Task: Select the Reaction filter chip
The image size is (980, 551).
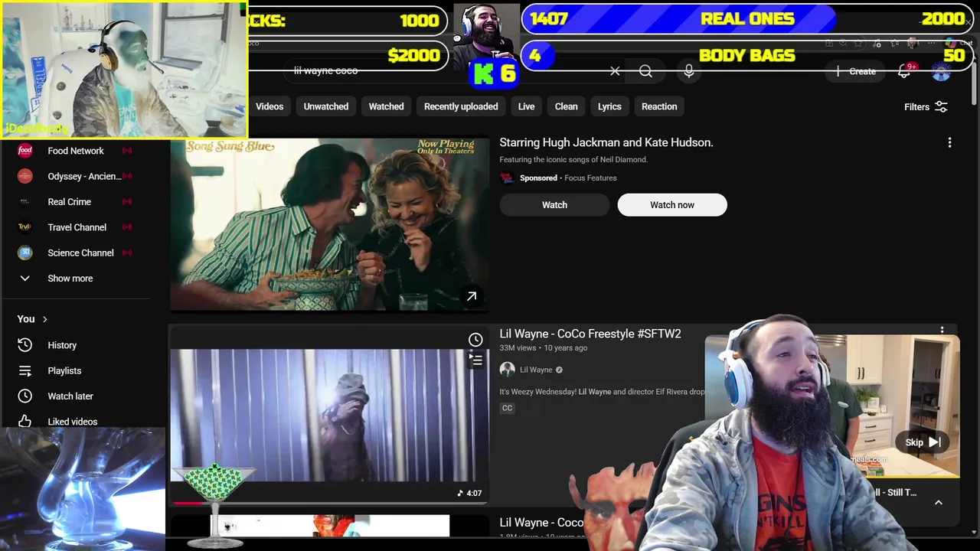Action: [x=659, y=106]
